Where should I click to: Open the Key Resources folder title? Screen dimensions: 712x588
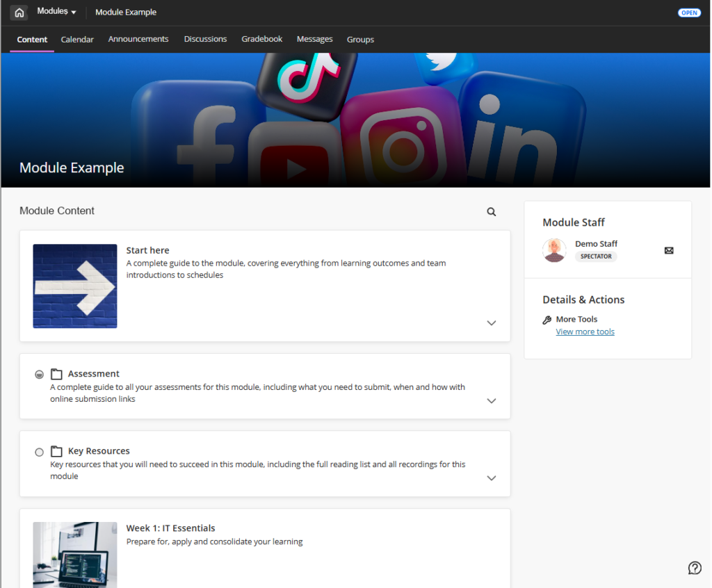click(99, 451)
